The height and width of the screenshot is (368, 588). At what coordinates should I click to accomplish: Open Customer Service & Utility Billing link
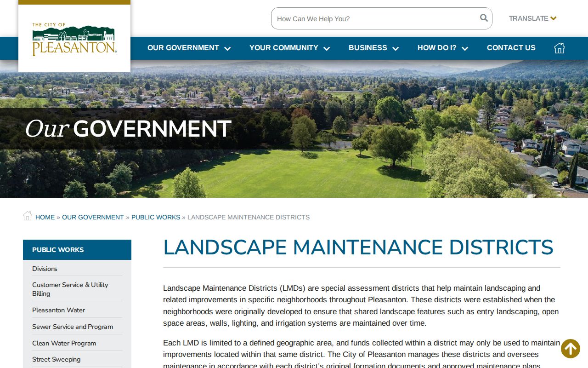coord(70,289)
